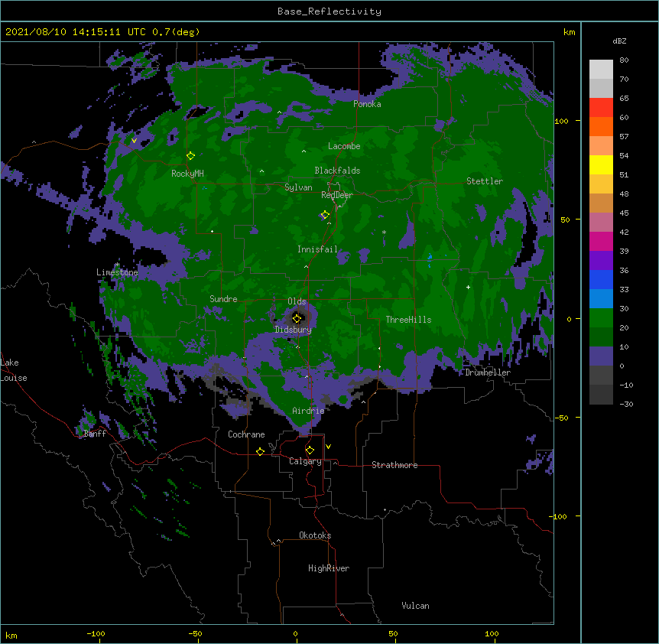Click the timestamp 2021/08/10 14:15:11 UTC

coord(75,32)
